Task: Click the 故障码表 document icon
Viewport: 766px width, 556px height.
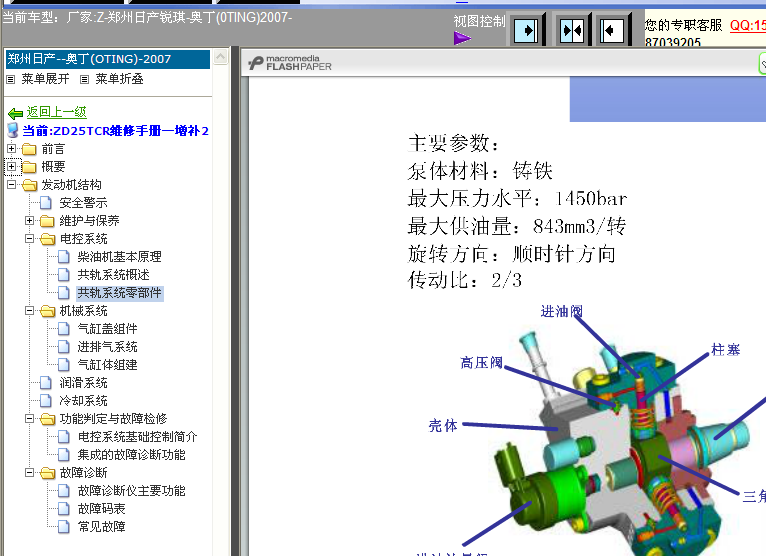Action: [x=64, y=509]
